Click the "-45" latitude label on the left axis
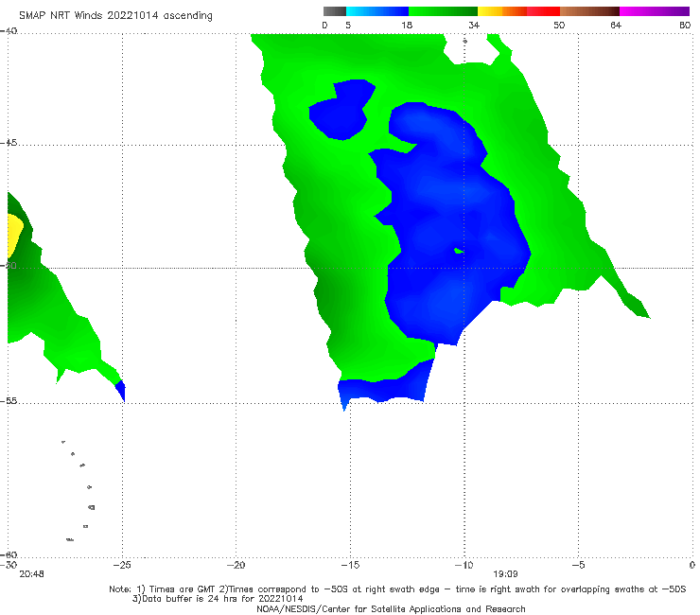The image size is (700, 615). pyautogui.click(x=9, y=143)
